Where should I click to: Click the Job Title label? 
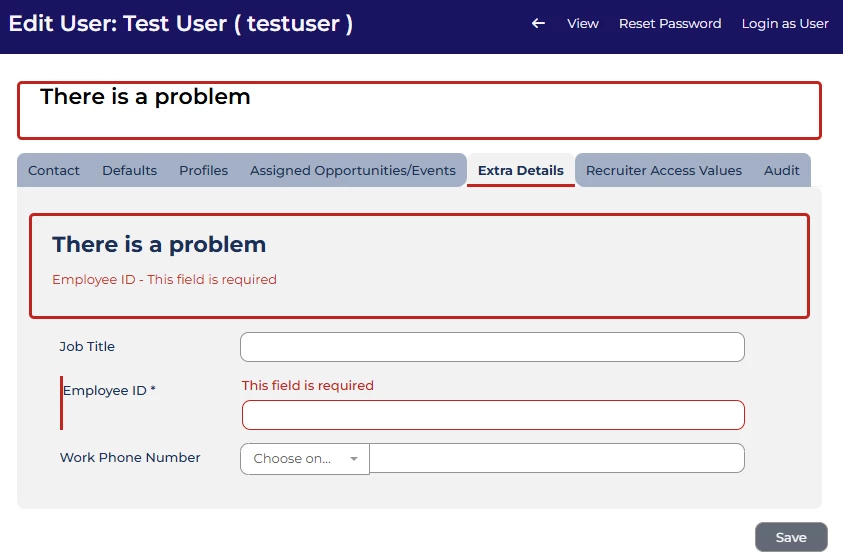pos(87,347)
